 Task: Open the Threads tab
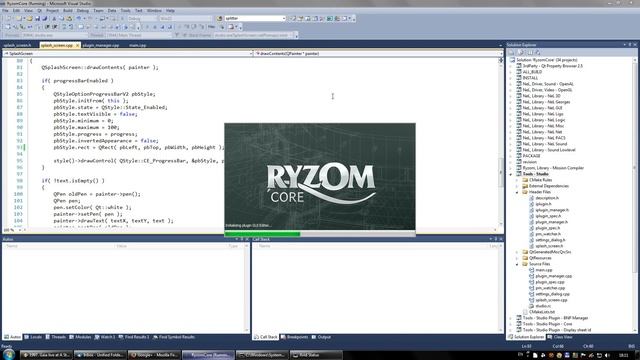[x=56, y=337]
